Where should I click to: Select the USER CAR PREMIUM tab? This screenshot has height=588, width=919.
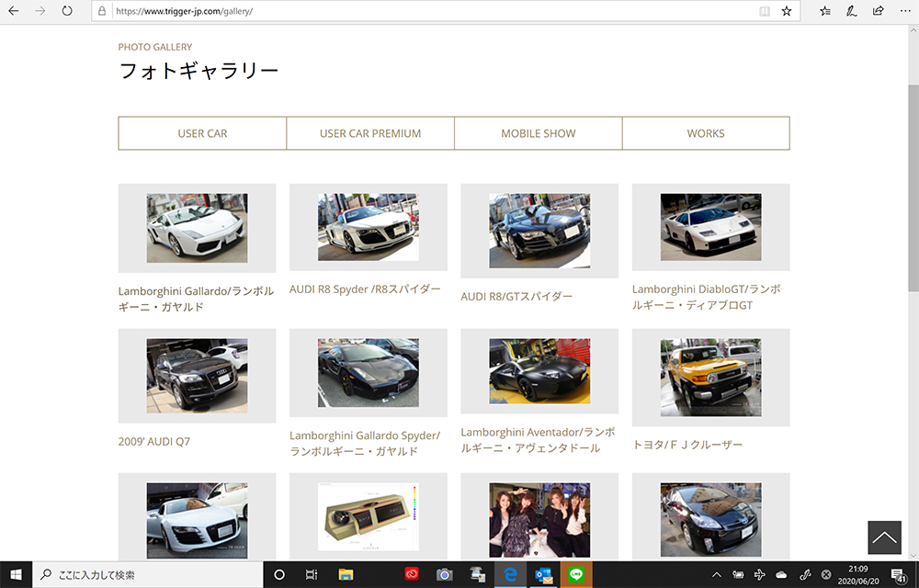pos(370,133)
